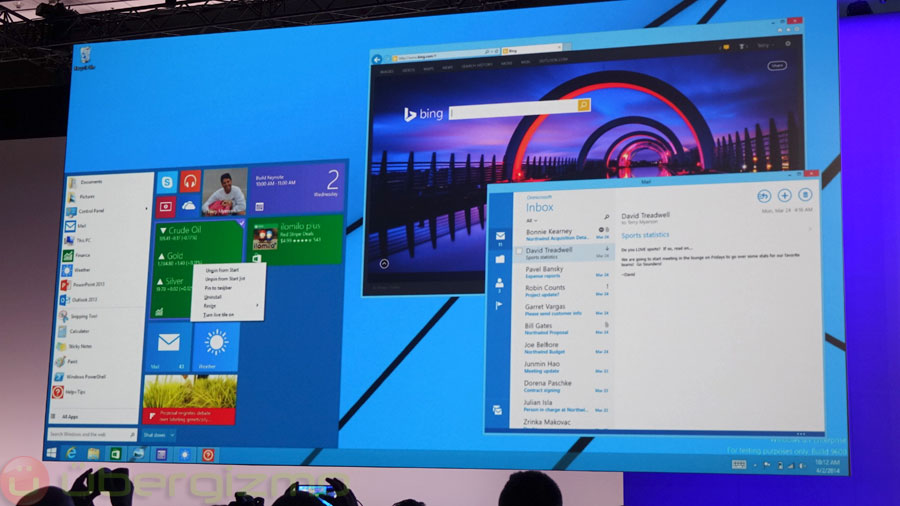Viewport: 900px width, 506px height.
Task: Open the OneDrive cloud tile
Action: click(x=189, y=205)
